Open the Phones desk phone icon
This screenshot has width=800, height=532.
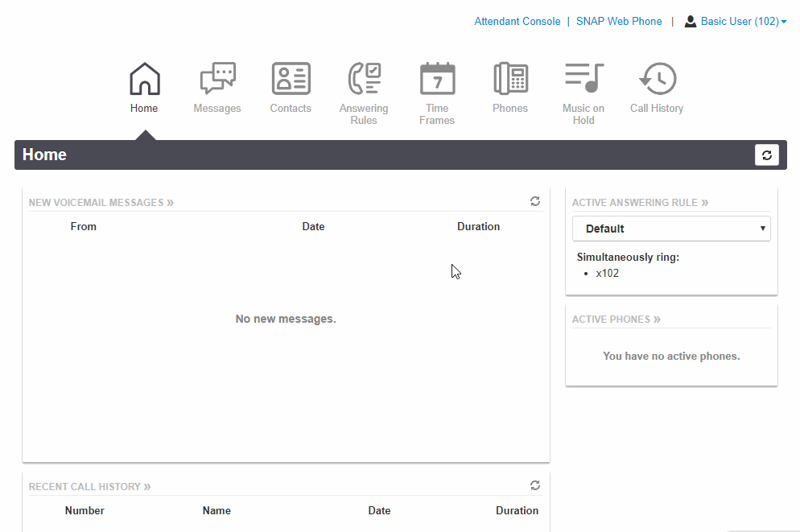[510, 80]
